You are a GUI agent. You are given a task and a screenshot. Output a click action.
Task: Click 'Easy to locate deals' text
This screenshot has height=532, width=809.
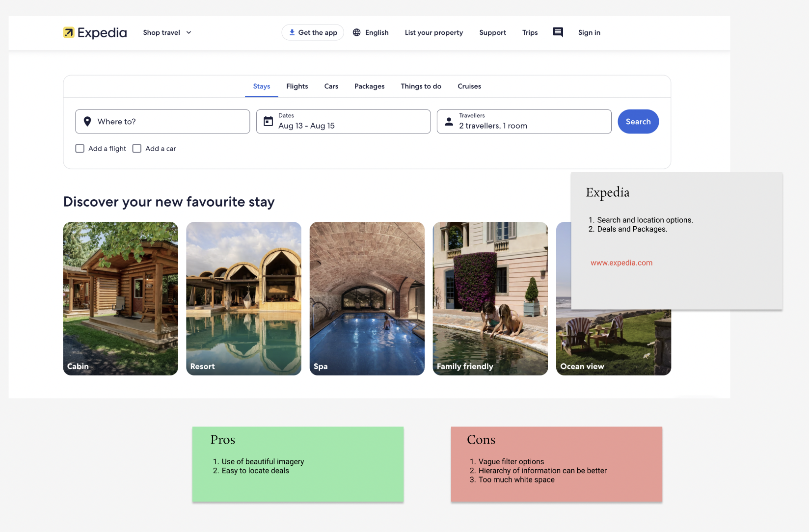coord(255,471)
